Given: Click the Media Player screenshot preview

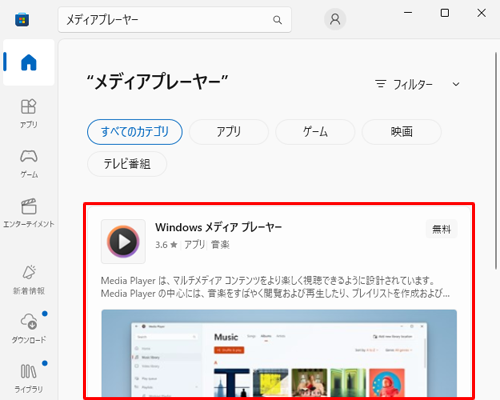Looking at the screenshot, I should click(279, 353).
